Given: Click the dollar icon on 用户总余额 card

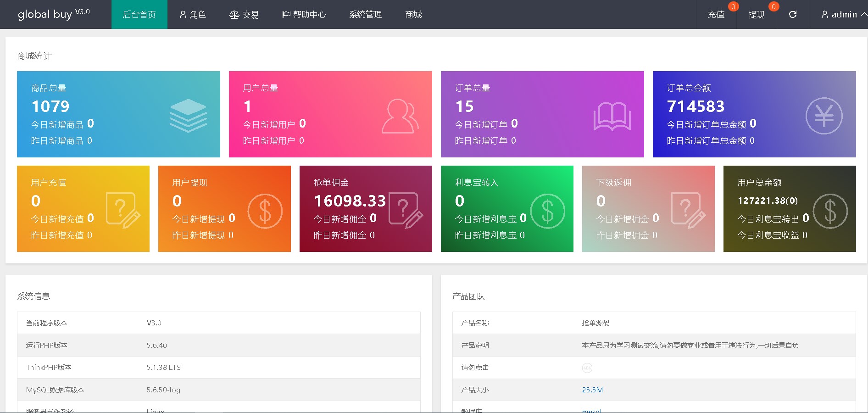Looking at the screenshot, I should pos(830,211).
